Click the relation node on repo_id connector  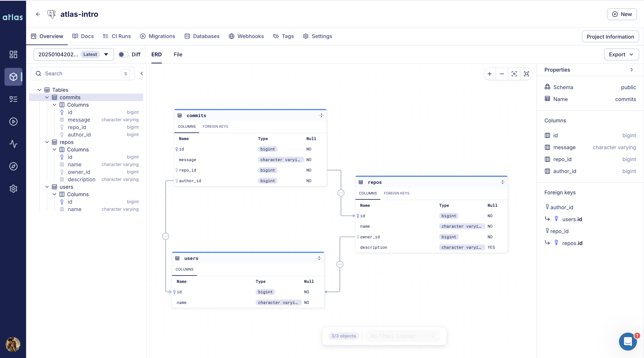coord(341,193)
